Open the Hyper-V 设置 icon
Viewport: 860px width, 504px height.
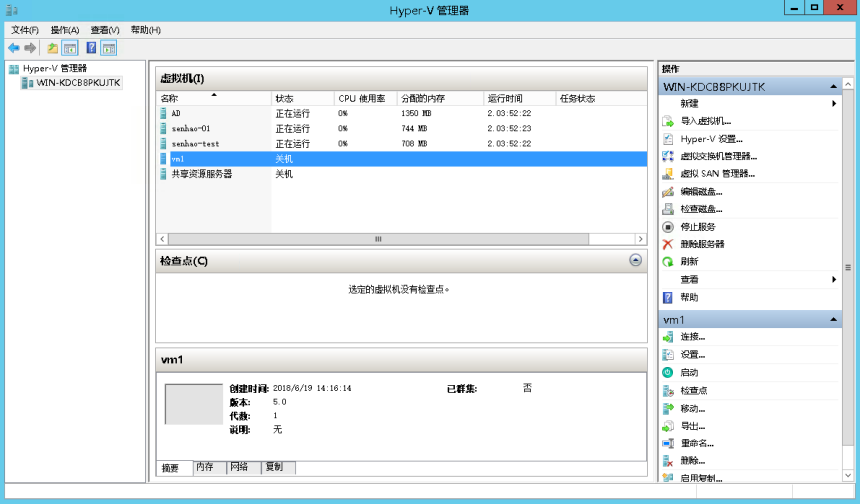(x=667, y=139)
